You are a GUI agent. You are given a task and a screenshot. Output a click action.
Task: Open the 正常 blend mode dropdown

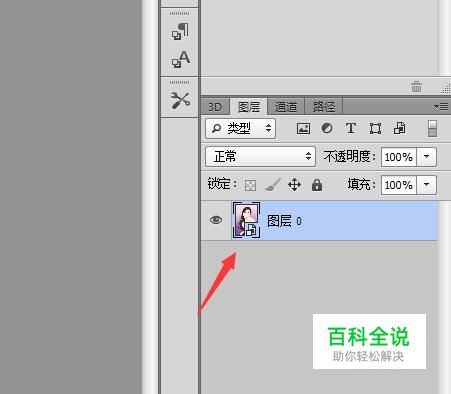[x=260, y=156]
